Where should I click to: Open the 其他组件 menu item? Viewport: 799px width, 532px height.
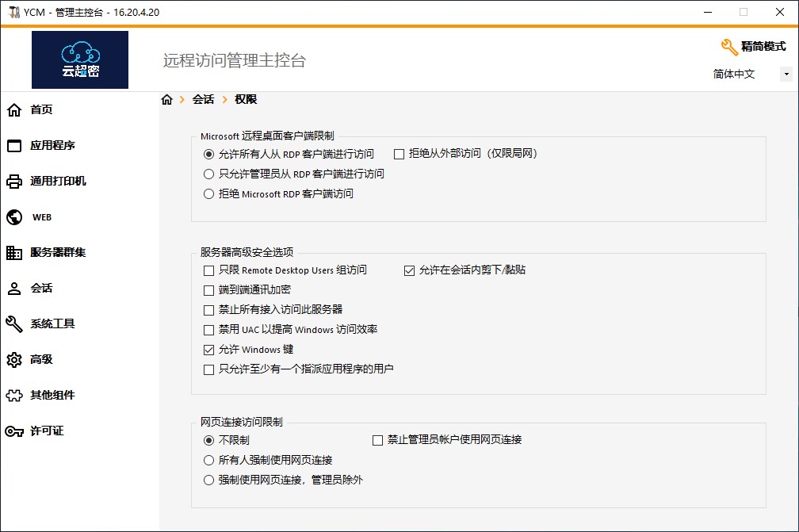[52, 395]
